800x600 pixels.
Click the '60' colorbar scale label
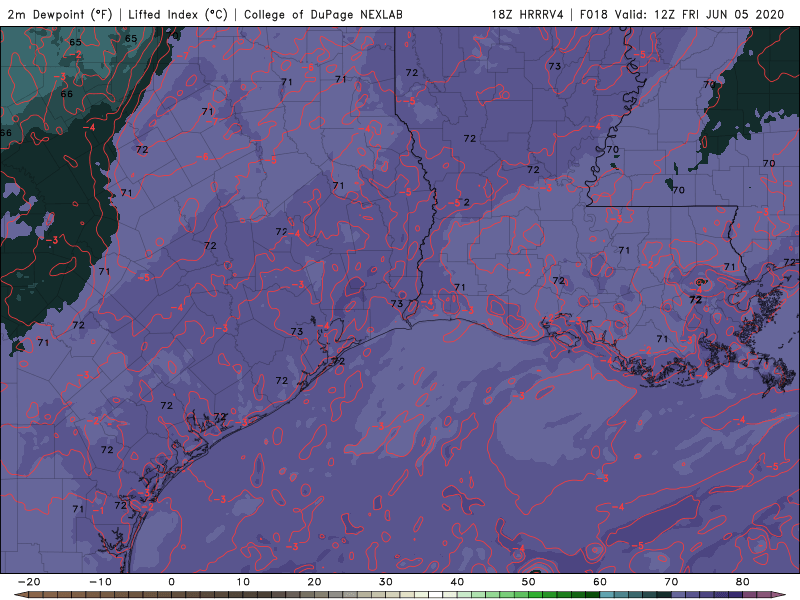600,582
